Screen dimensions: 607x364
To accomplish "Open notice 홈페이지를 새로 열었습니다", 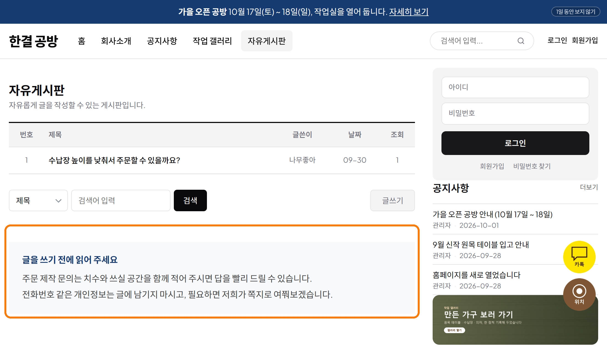I will [476, 275].
